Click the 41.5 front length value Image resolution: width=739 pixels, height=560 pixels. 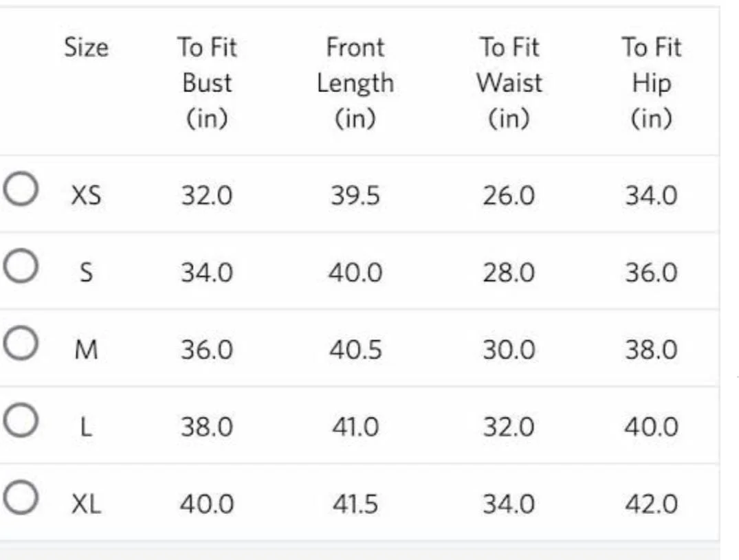[x=355, y=505]
